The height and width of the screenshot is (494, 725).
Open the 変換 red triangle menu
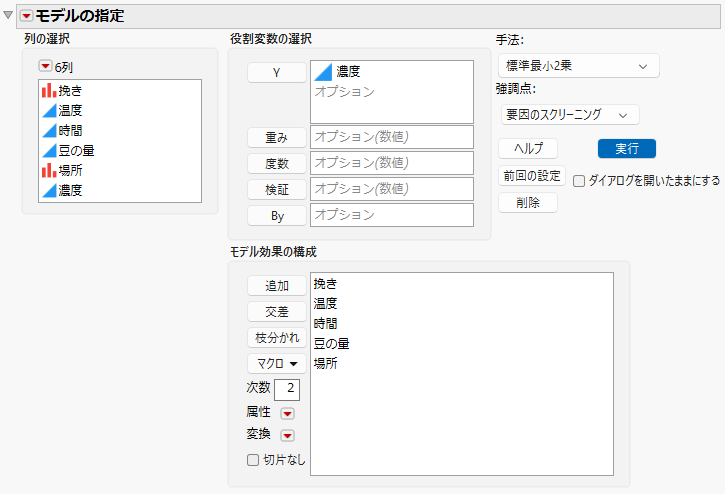pos(287,435)
